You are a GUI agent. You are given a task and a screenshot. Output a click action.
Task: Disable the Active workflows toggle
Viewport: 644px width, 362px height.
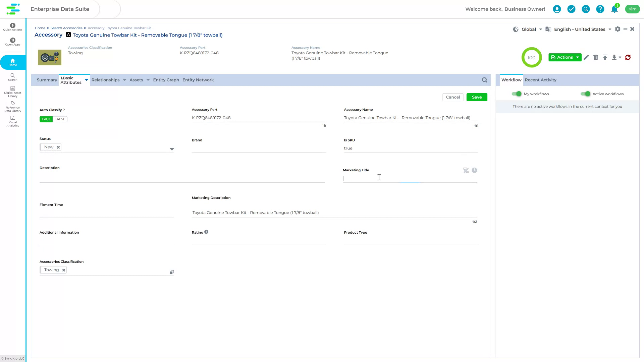(586, 94)
